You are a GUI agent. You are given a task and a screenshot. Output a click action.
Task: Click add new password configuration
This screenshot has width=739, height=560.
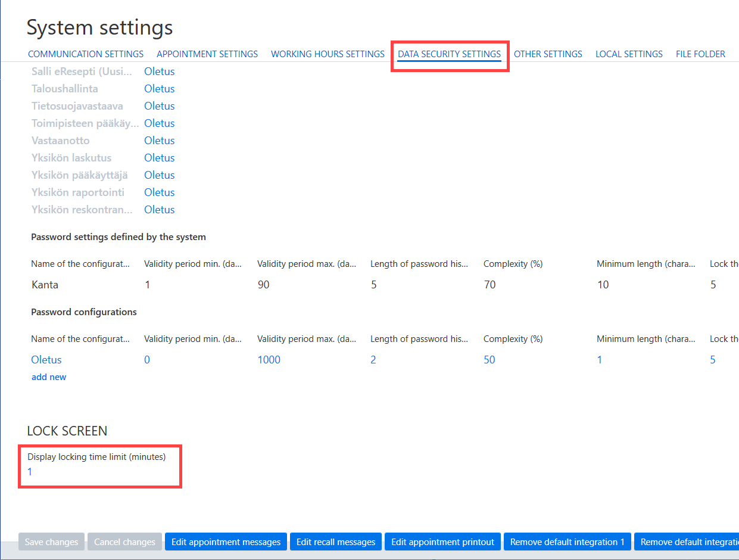pos(49,377)
